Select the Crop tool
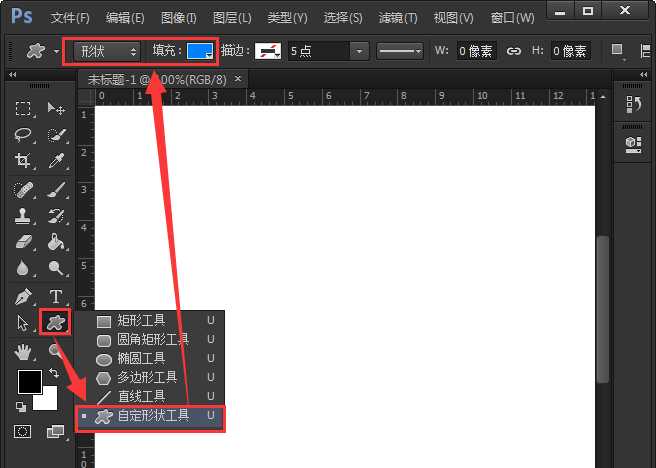 (24, 161)
